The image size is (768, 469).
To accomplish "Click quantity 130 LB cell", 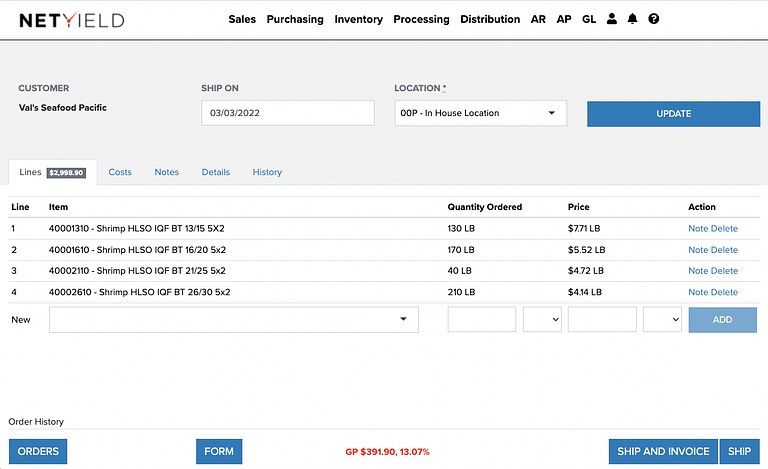I will pyautogui.click(x=461, y=228).
